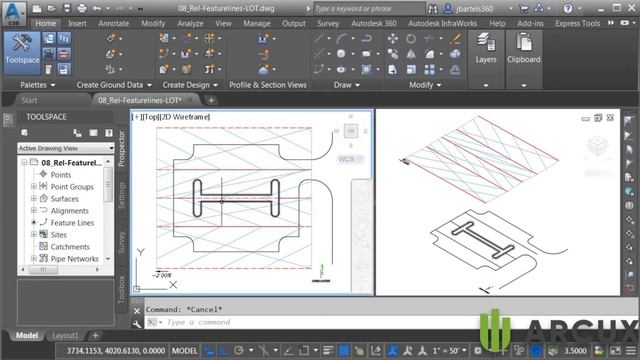Click the Customization menu icon in status bar

coord(631,351)
